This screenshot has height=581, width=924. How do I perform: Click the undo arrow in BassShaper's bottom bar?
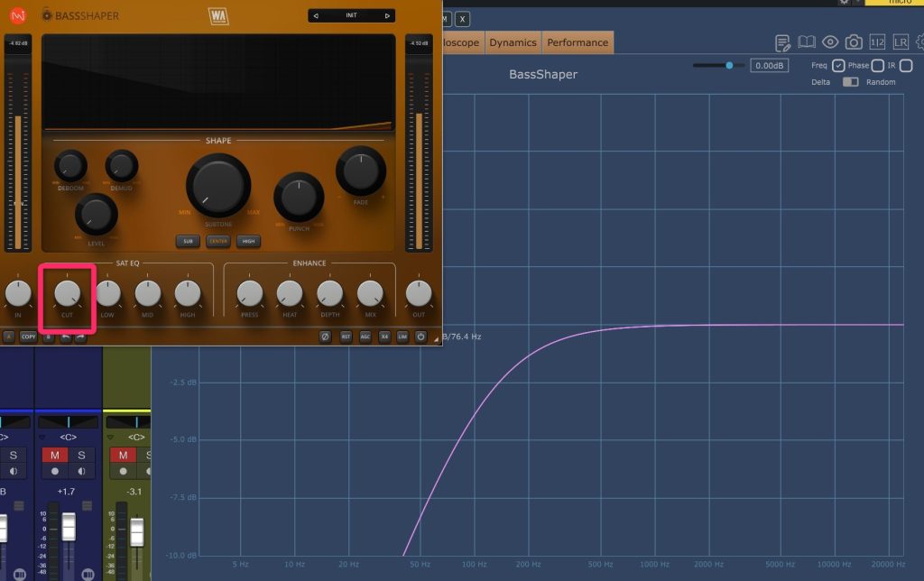pos(66,337)
